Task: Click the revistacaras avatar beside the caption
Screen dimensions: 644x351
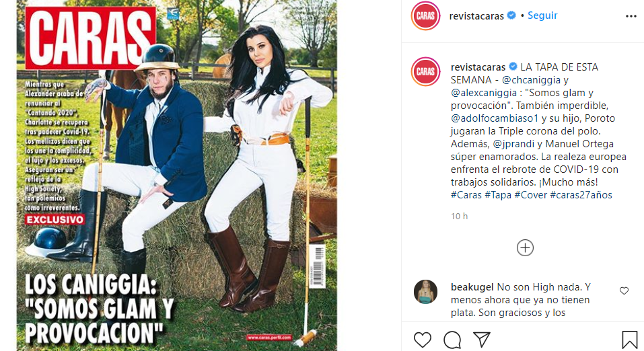Action: tap(425, 71)
